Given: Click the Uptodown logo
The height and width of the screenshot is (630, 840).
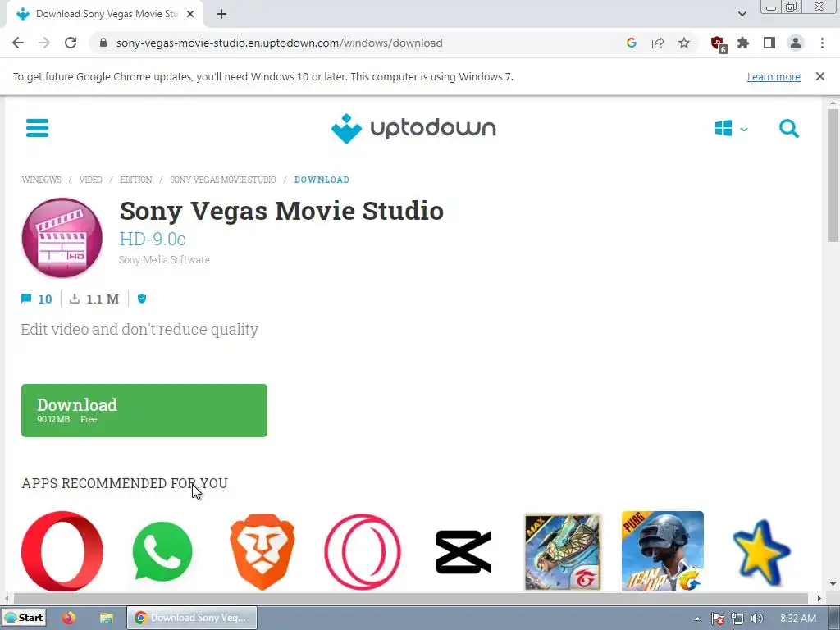Looking at the screenshot, I should [413, 129].
